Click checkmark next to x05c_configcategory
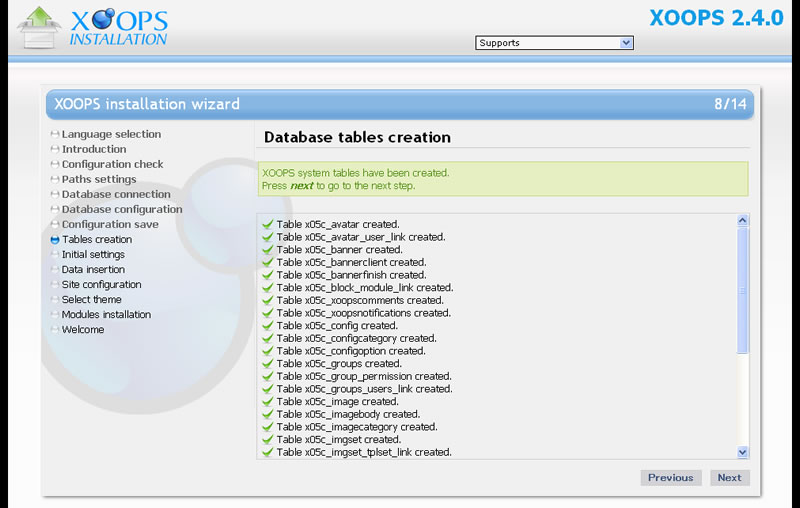 click(x=267, y=338)
